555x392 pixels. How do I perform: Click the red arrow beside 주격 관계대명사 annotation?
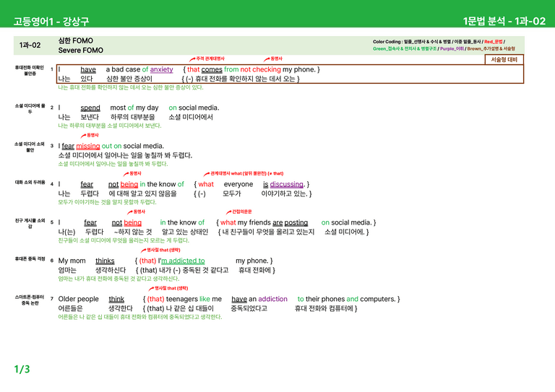[192, 59]
